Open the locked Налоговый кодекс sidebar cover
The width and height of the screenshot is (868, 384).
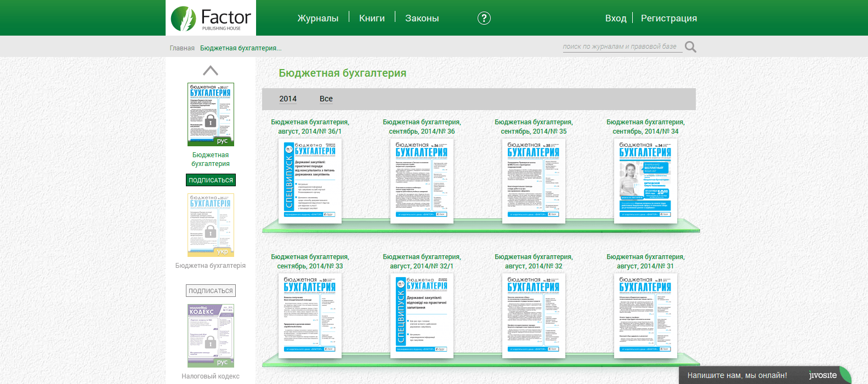click(x=211, y=336)
